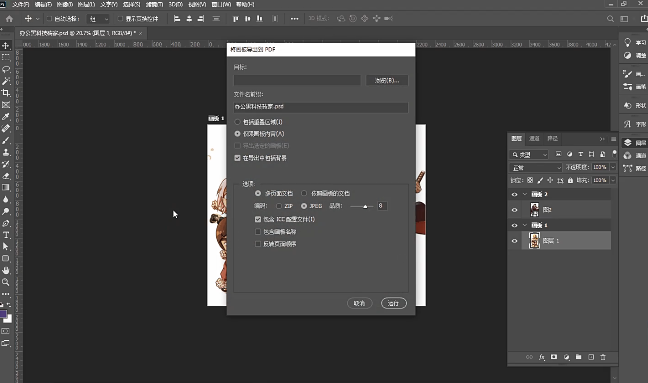Select the Eyedropper tool
The width and height of the screenshot is (648, 383).
6,117
